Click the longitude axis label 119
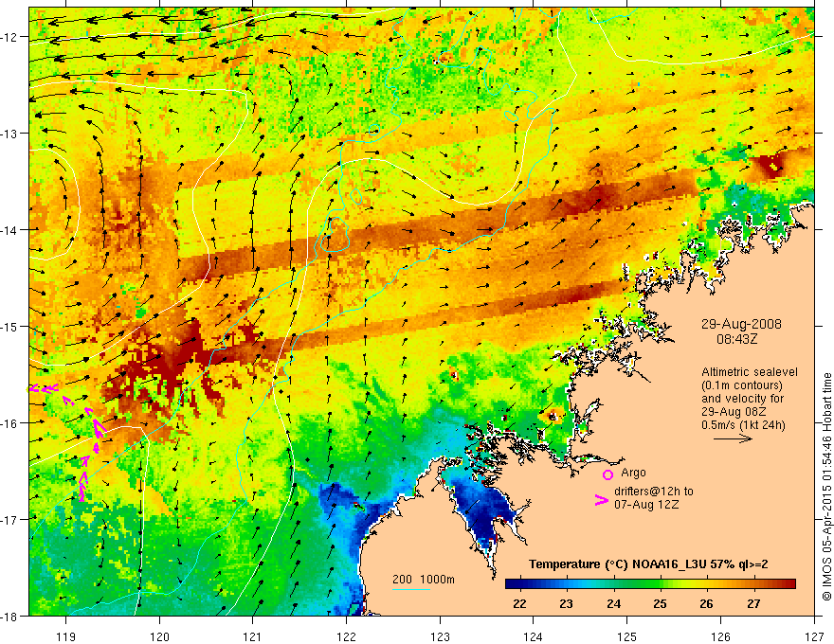Screen dimensions: 834x644 [66, 636]
